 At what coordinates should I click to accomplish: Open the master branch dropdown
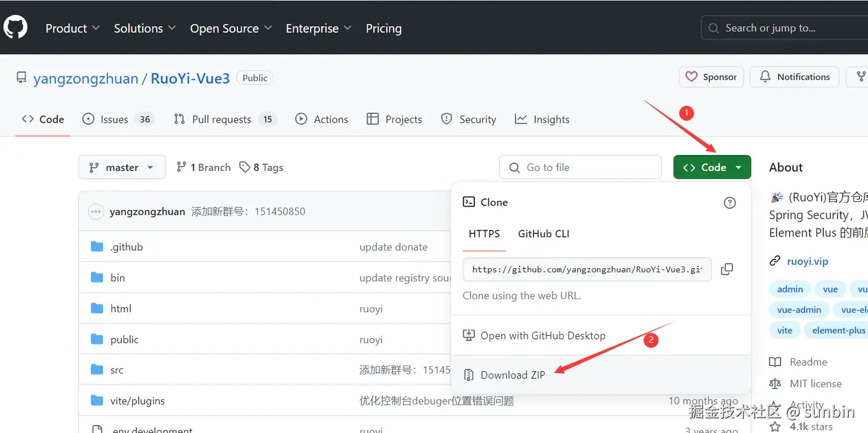pos(122,167)
